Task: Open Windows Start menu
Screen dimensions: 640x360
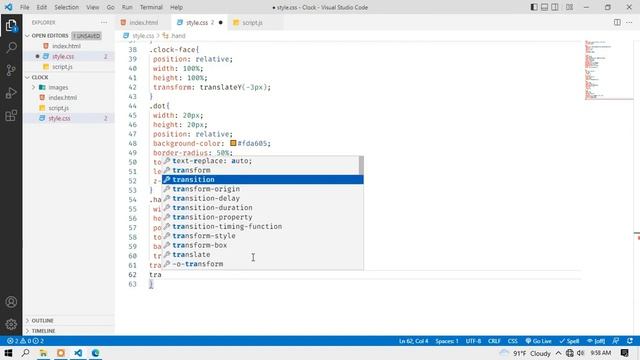Action: [x=8, y=353]
